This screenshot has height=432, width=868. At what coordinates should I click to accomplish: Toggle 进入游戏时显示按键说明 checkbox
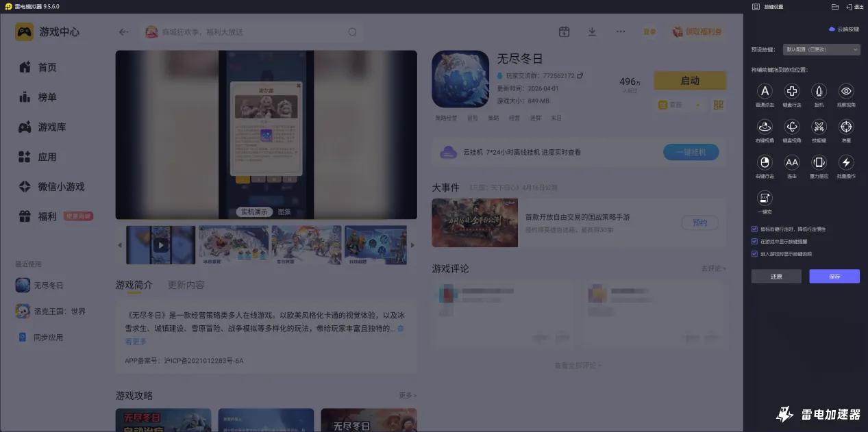754,253
